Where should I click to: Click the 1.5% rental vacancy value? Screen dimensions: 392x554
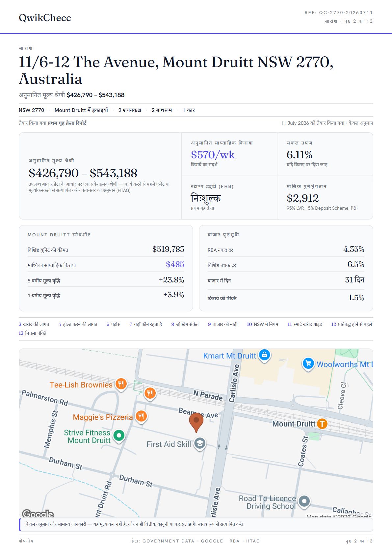(x=356, y=298)
